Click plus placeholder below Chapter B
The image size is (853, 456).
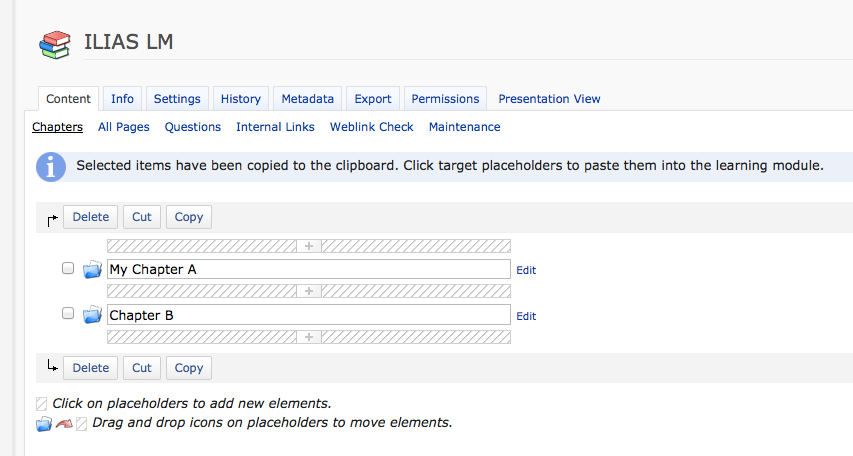coord(309,337)
